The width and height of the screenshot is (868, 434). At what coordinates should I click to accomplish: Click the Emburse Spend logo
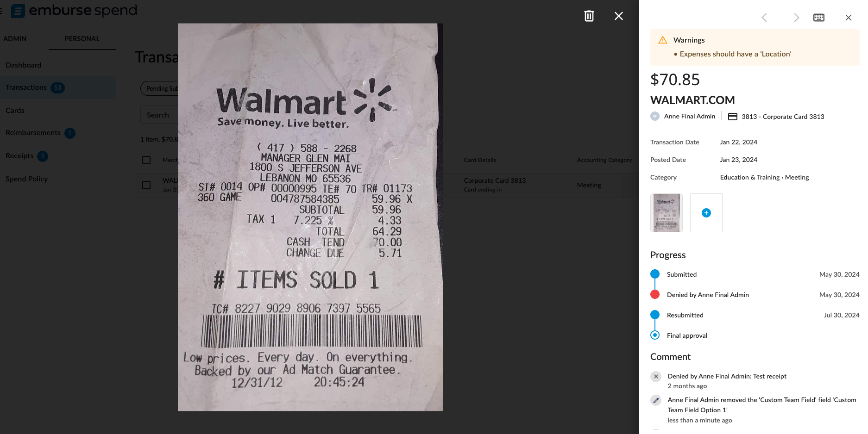[x=74, y=10]
